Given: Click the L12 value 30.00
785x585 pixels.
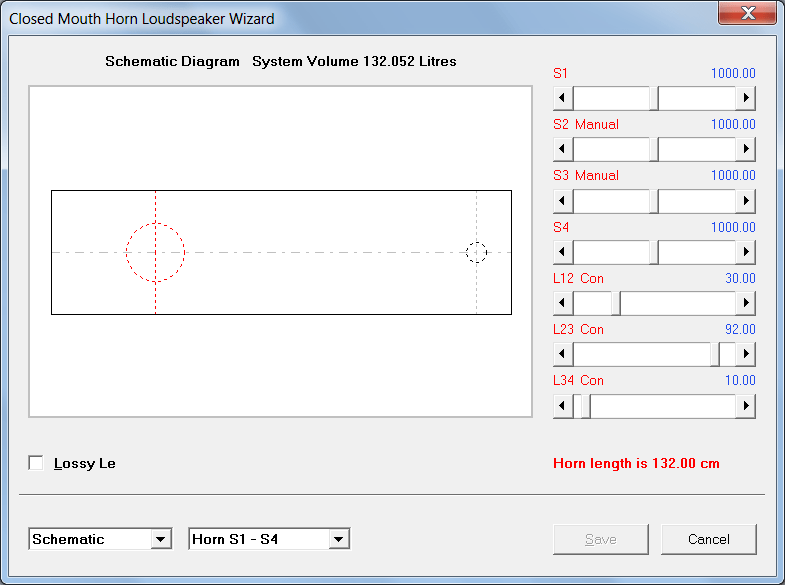Looking at the screenshot, I should [x=740, y=278].
